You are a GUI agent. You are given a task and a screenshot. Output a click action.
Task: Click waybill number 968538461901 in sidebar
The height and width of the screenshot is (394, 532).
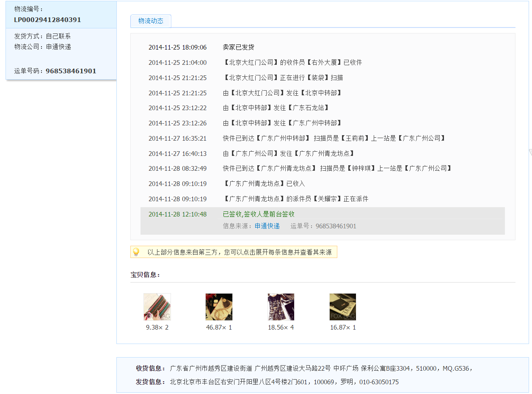[x=71, y=71]
